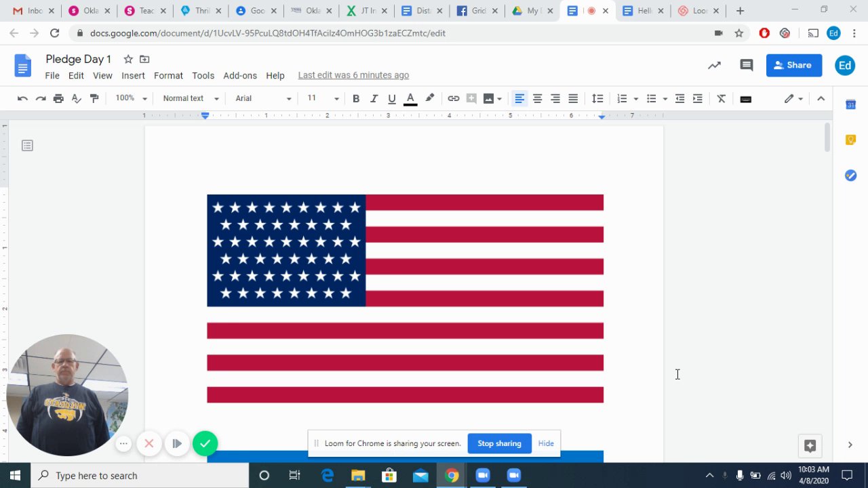Set left text alignment
The image size is (868, 488).
click(519, 98)
